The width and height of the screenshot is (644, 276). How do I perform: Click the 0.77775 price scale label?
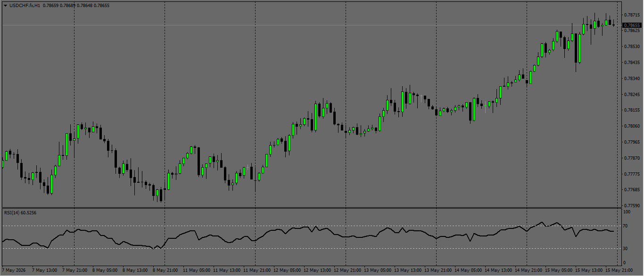632,174
